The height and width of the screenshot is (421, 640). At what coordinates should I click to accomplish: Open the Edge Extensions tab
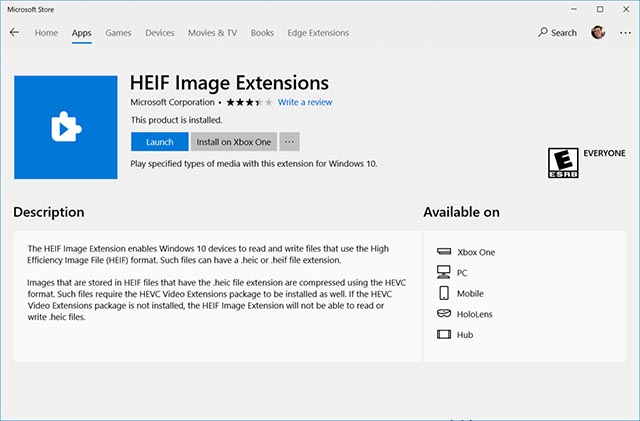(318, 33)
